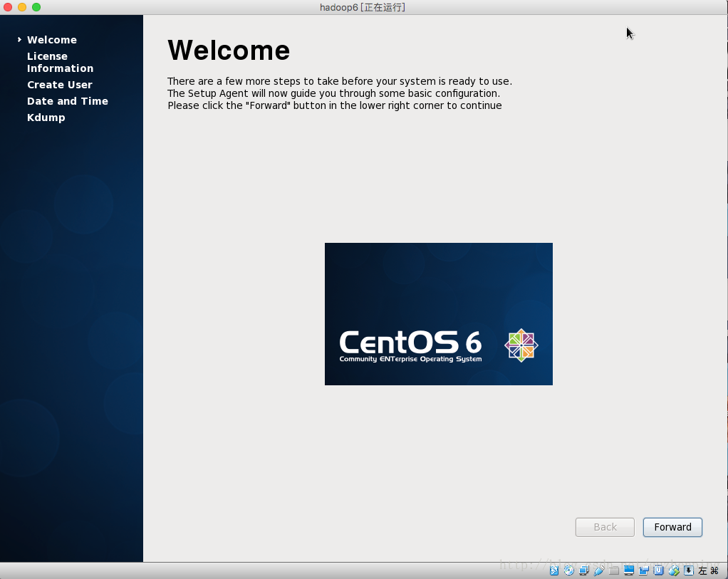
Task: Choose Kdump in the sidebar
Action: pos(46,118)
